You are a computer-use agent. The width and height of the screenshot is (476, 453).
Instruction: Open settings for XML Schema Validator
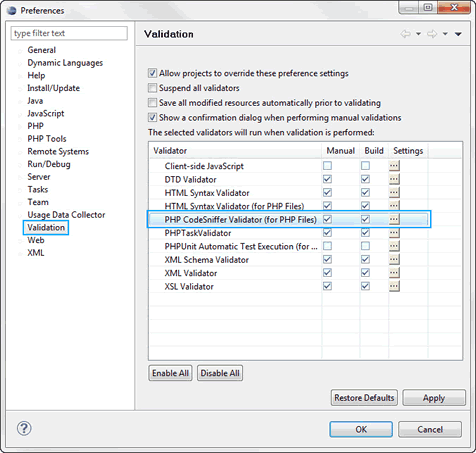coord(394,259)
